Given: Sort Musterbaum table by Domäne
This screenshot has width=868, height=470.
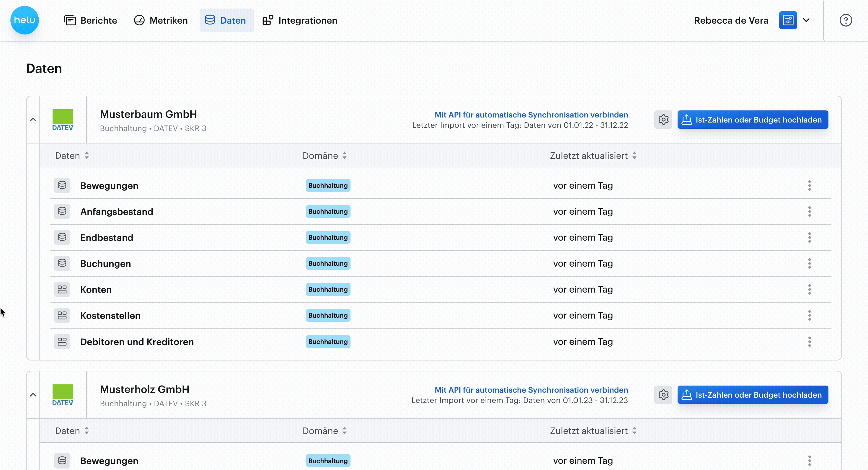Looking at the screenshot, I should (324, 156).
